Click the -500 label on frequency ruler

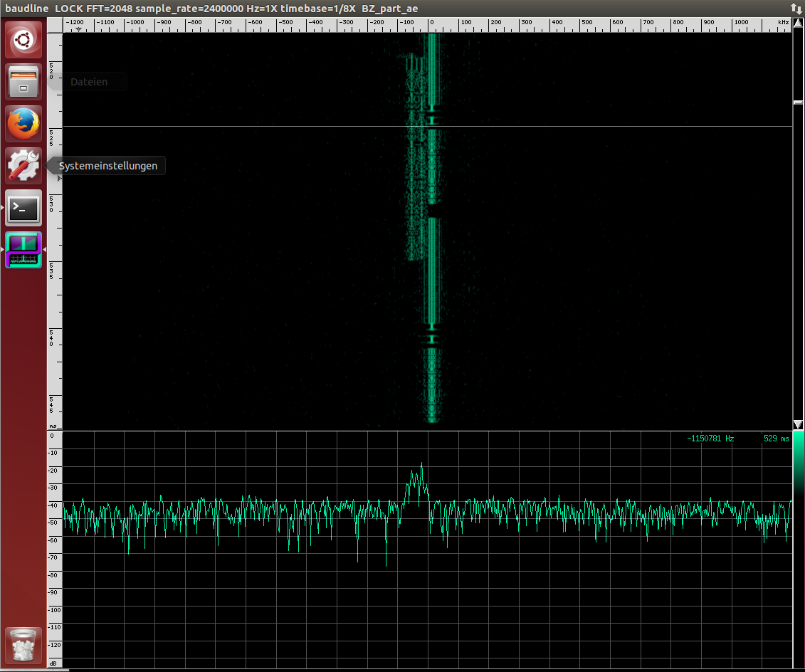tap(285, 22)
